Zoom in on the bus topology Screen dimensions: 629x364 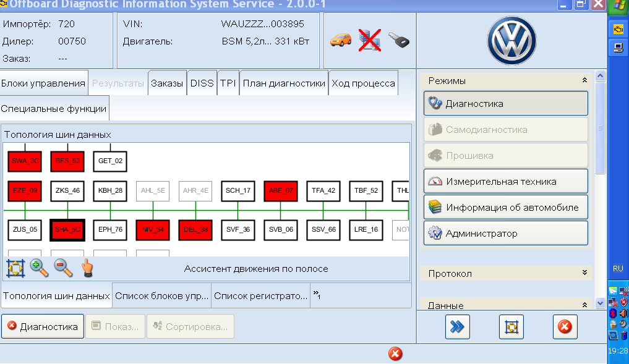tap(39, 268)
